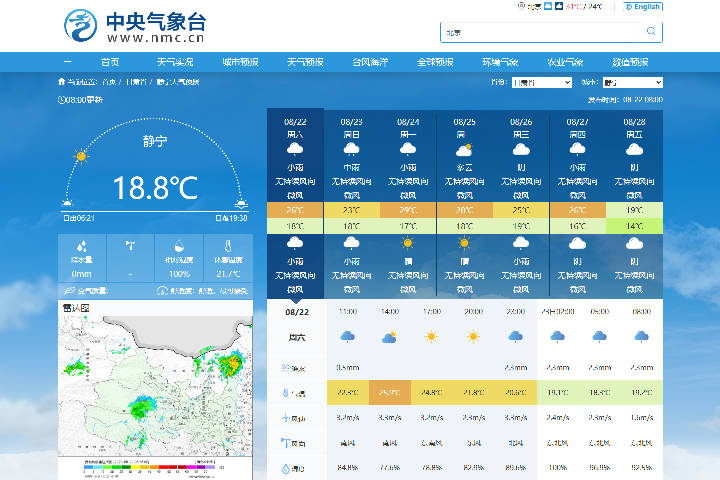Click the 08/28 low temperature 14℃ cell
720x480 pixels.
(x=635, y=226)
